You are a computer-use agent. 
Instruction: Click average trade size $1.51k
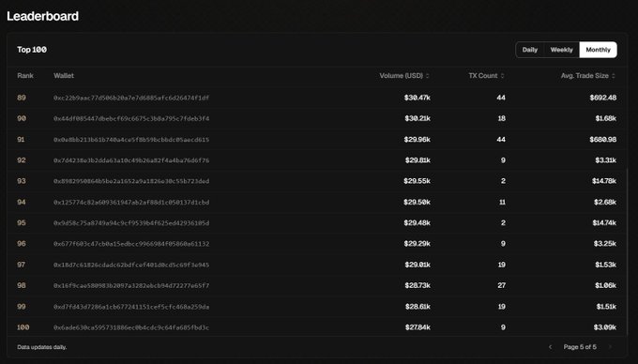(x=606, y=307)
